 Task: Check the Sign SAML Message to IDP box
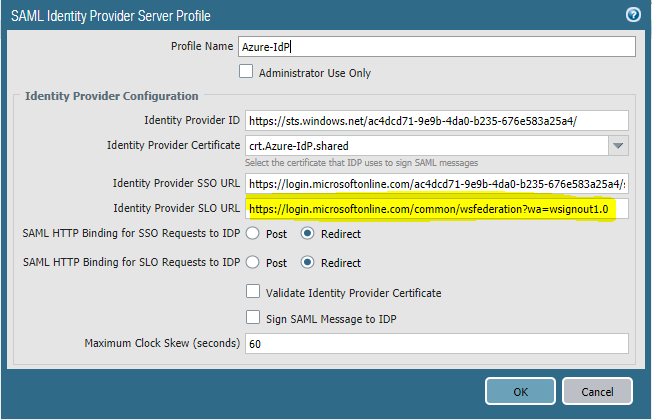(253, 317)
